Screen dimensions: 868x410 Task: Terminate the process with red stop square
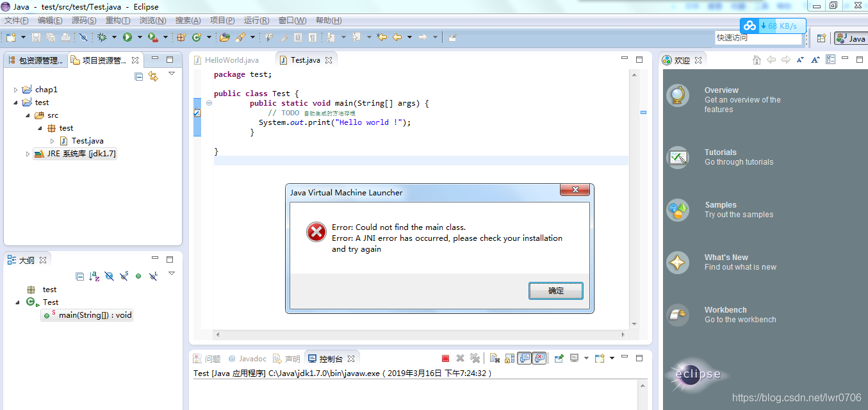point(445,359)
